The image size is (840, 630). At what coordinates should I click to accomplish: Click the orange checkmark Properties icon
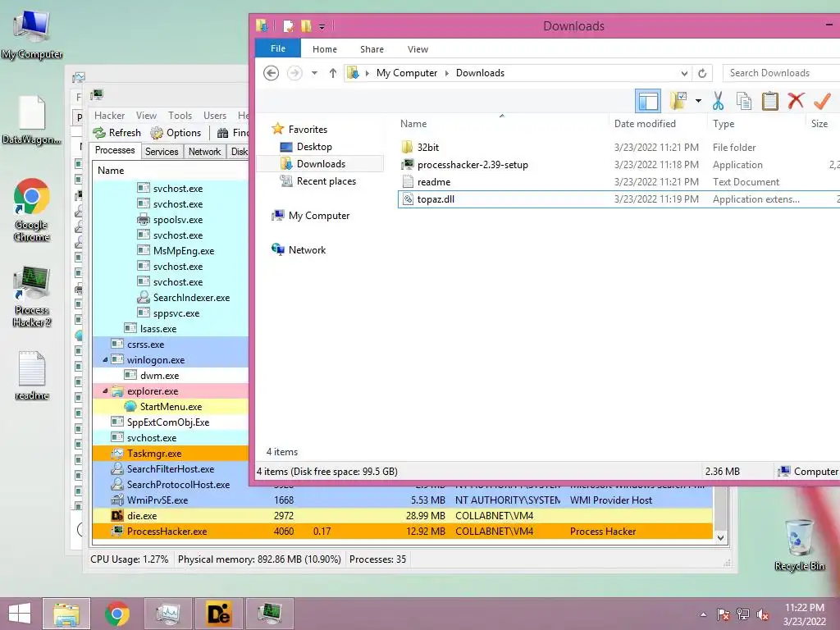[822, 100]
